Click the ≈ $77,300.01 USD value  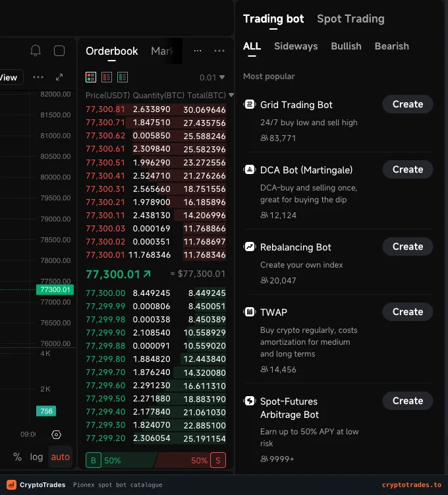[x=198, y=274]
